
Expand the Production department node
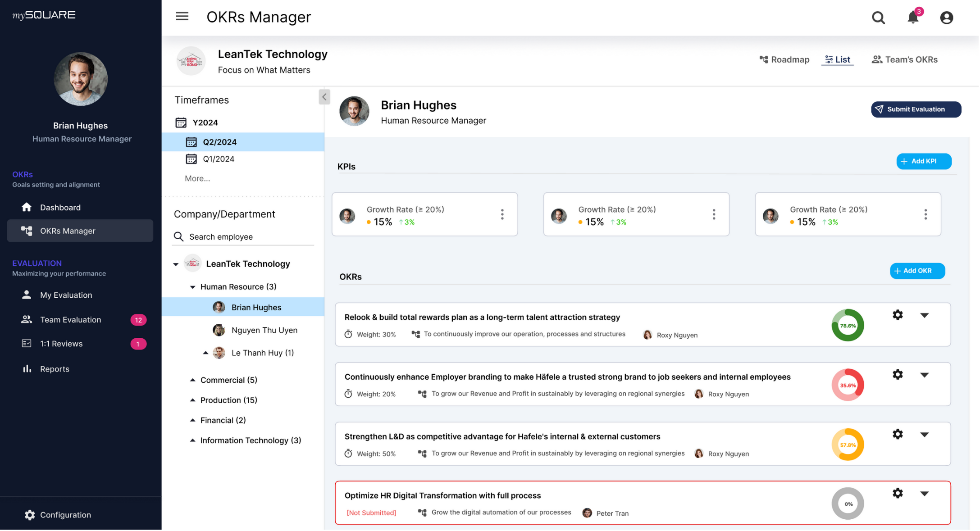192,400
